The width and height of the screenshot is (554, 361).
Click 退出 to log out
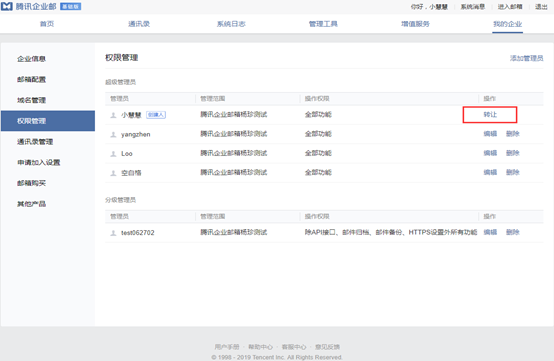click(x=541, y=7)
